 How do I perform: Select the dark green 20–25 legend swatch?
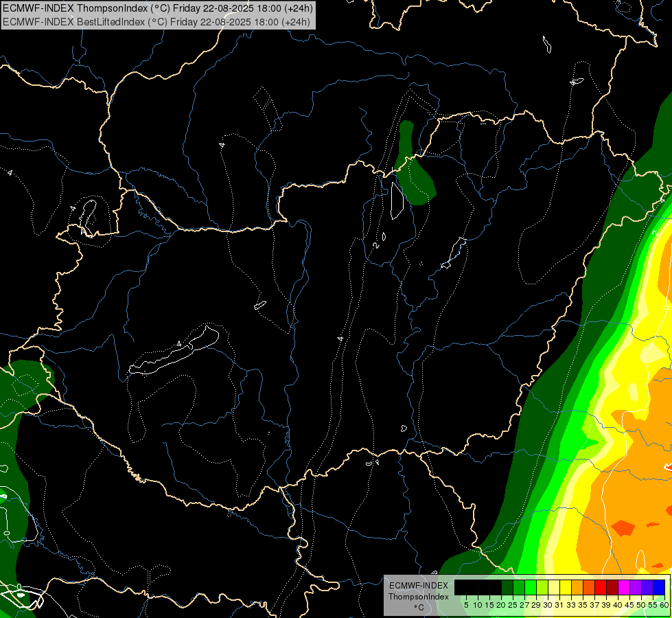507,587
